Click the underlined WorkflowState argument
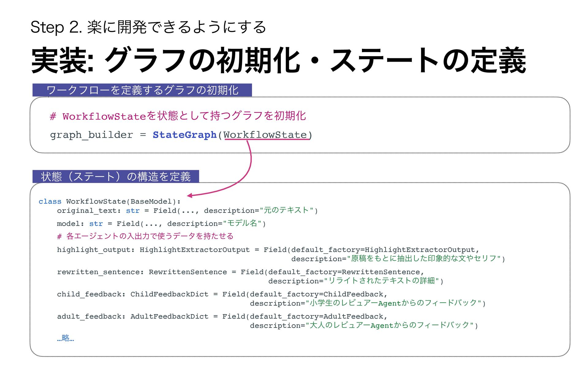588x368 pixels. (x=265, y=135)
